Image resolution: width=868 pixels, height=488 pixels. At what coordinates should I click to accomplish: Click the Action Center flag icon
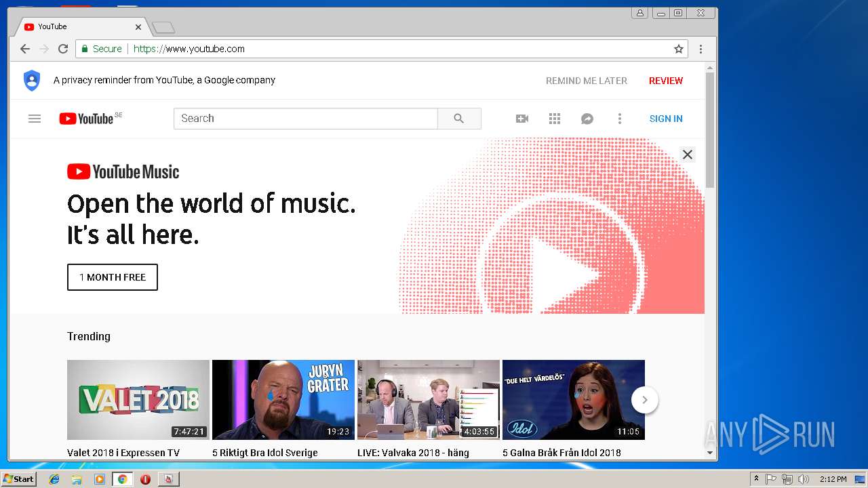coord(771,479)
